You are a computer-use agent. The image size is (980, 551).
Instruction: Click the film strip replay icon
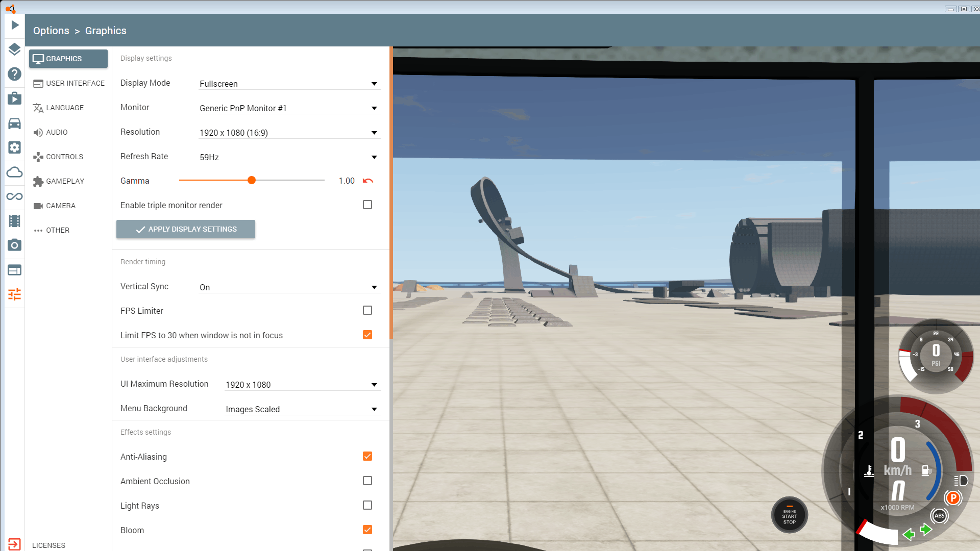14,221
